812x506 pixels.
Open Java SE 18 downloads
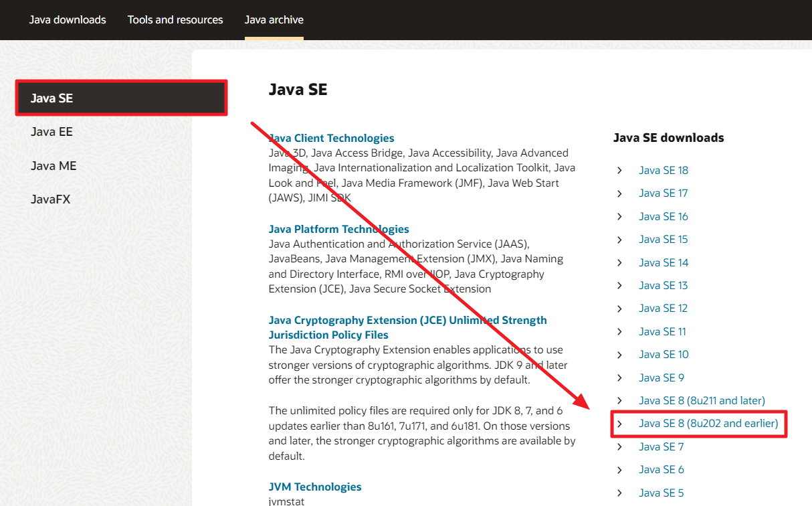pyautogui.click(x=663, y=170)
